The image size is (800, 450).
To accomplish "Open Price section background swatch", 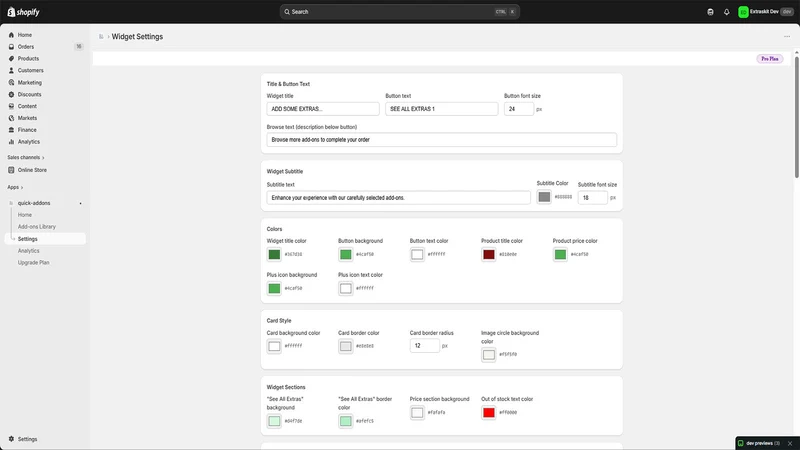I will [x=417, y=412].
